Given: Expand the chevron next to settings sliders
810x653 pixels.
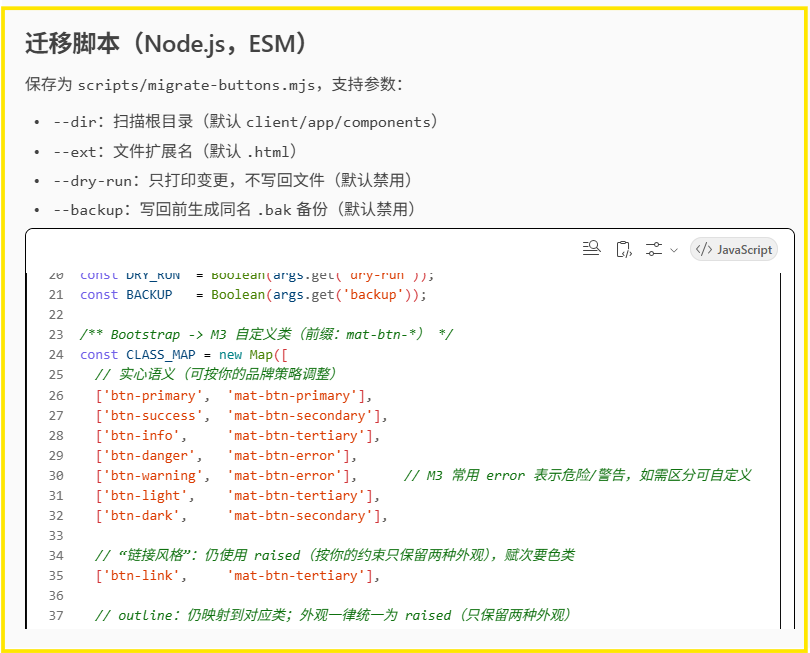Looking at the screenshot, I should [674, 250].
